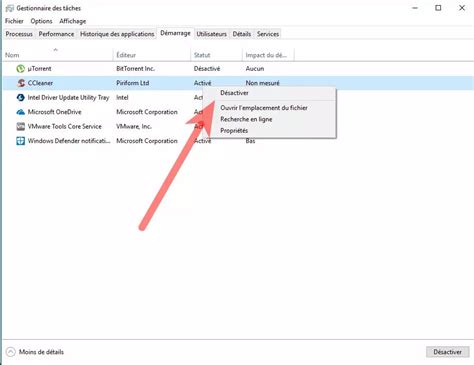Image resolution: width=474 pixels, height=365 pixels.
Task: Click the Microsoft OneDrive cloud icon
Action: point(21,112)
